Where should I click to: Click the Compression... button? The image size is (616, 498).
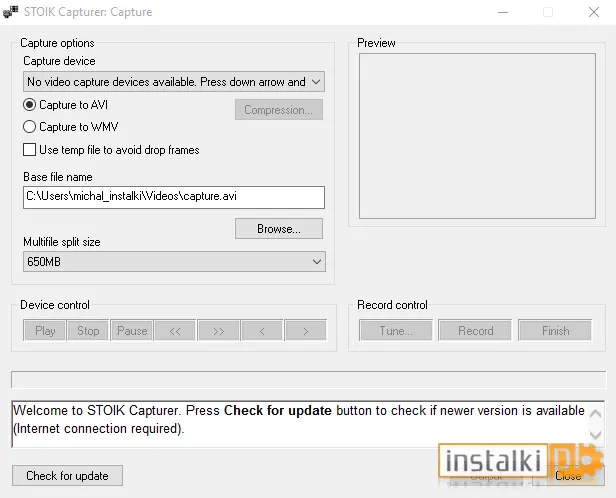pos(279,110)
